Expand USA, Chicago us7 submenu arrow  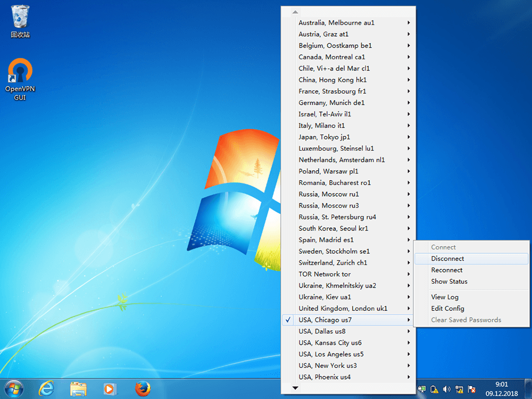click(408, 320)
